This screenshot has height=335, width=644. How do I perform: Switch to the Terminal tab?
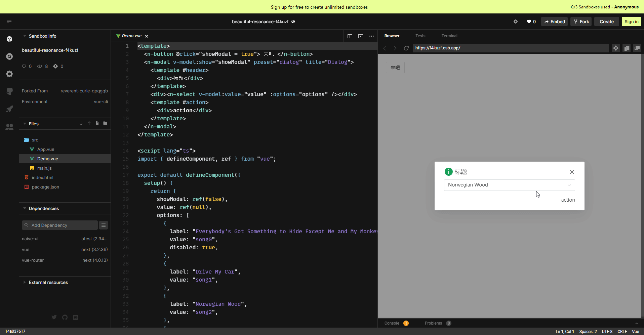[x=449, y=36]
